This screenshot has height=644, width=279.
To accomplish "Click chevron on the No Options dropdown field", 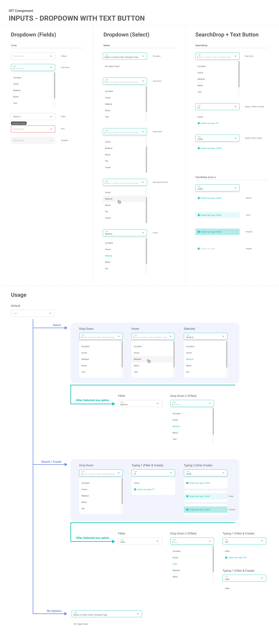I will 138,614.
